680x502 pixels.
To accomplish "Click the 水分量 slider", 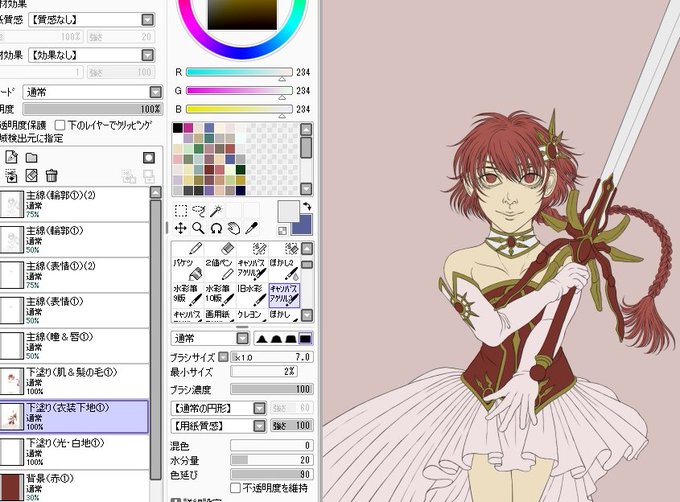I will point(272,460).
